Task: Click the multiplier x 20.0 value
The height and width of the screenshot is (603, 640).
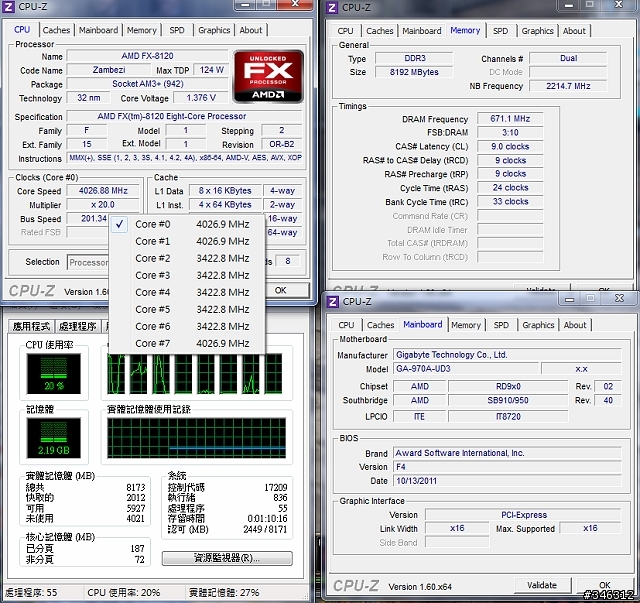Action: [103, 205]
